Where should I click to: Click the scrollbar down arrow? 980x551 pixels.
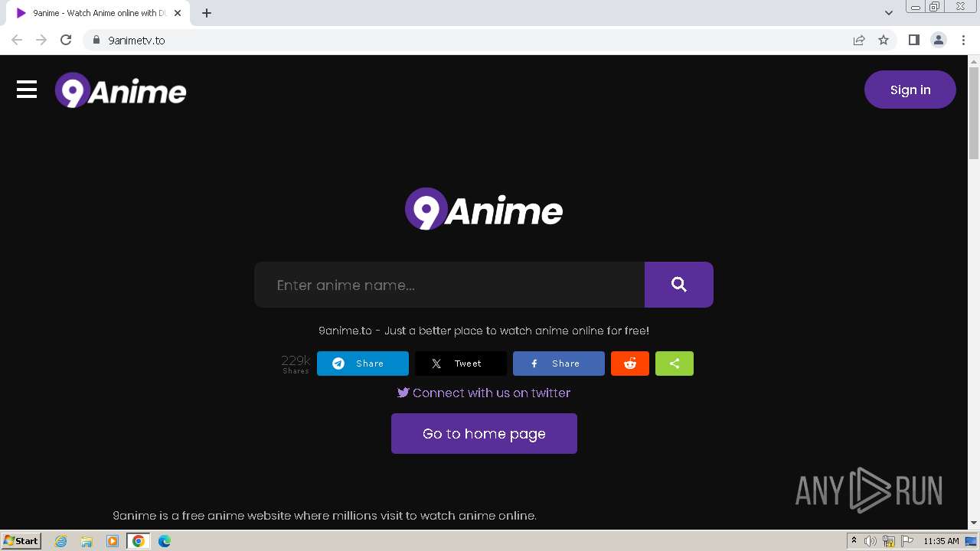coord(974,523)
